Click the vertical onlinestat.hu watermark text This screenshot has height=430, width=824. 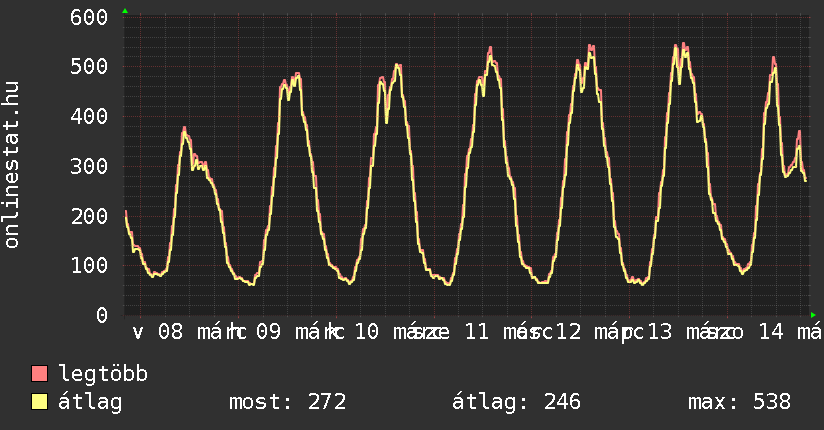pyautogui.click(x=14, y=166)
